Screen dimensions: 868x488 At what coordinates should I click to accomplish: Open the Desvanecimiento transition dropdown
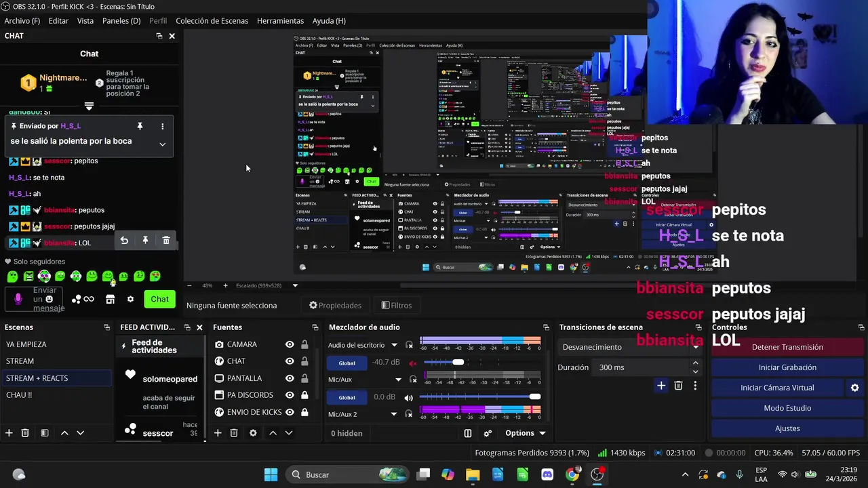coord(629,347)
